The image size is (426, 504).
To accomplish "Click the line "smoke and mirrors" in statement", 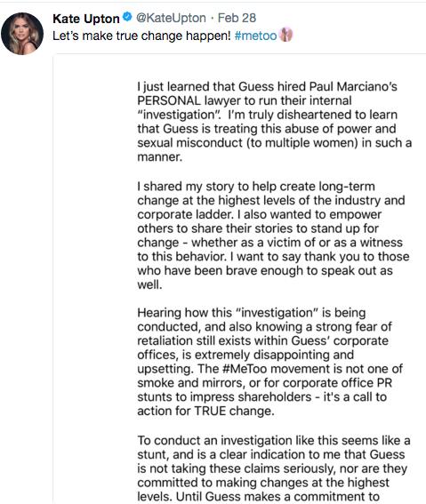I will pos(265,382).
